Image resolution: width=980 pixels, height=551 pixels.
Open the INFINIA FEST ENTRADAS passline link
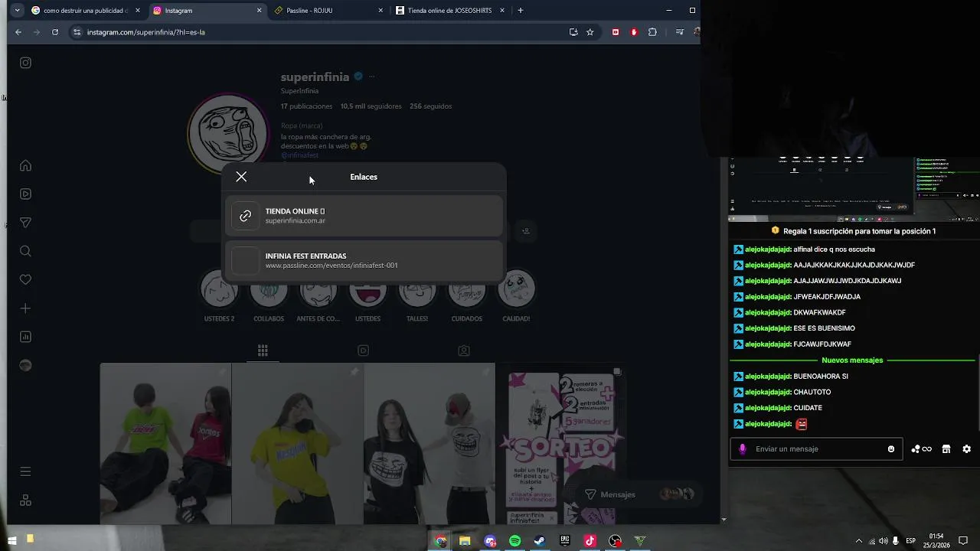[x=364, y=260]
